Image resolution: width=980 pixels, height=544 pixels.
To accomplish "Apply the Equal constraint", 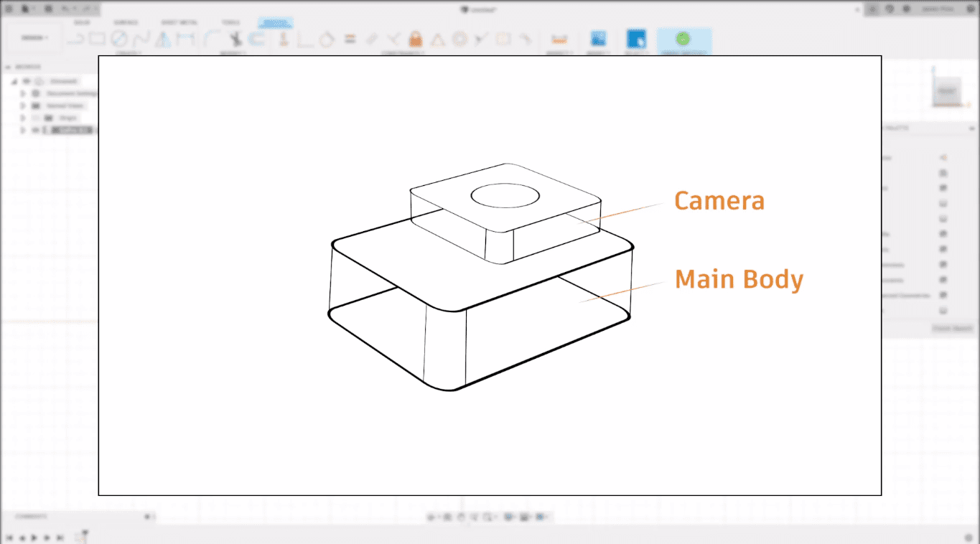I will (350, 38).
